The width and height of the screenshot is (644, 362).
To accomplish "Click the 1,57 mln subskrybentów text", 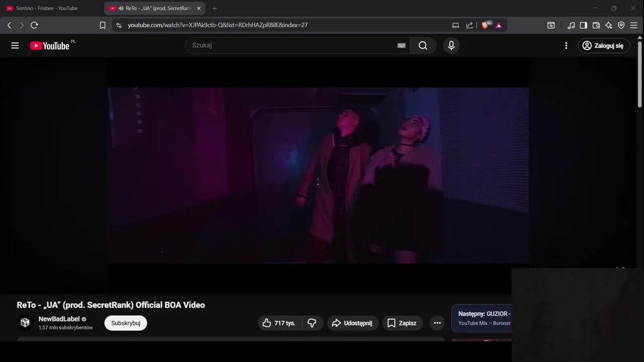I will [x=65, y=328].
